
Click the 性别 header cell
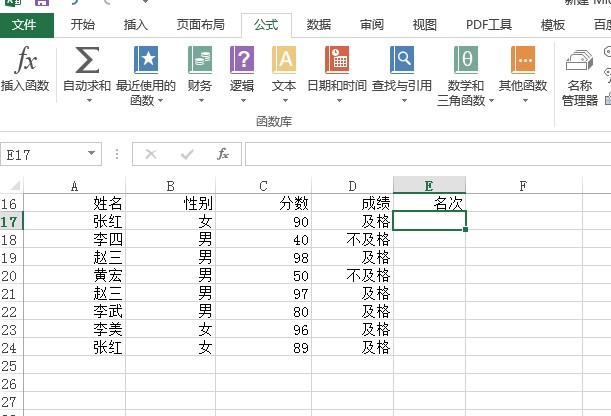pyautogui.click(x=170, y=203)
